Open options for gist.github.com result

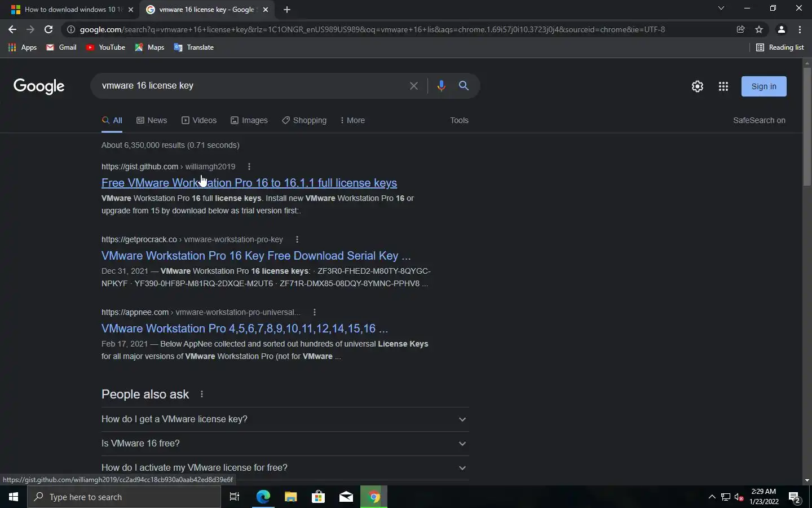click(249, 167)
